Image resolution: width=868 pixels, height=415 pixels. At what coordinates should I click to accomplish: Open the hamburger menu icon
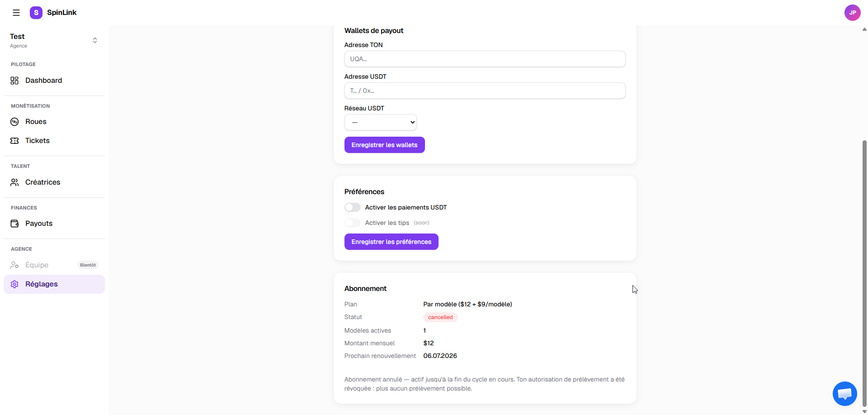(16, 13)
